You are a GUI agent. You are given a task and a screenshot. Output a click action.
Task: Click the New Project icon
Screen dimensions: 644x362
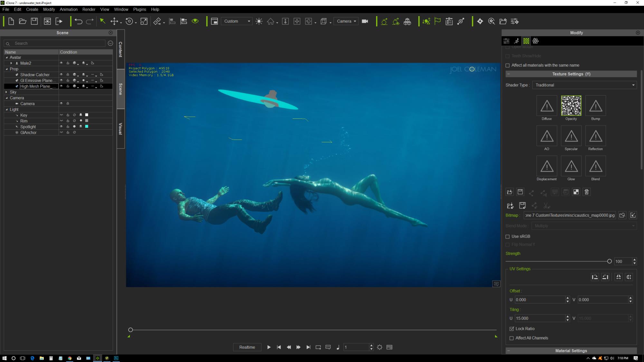tap(11, 21)
